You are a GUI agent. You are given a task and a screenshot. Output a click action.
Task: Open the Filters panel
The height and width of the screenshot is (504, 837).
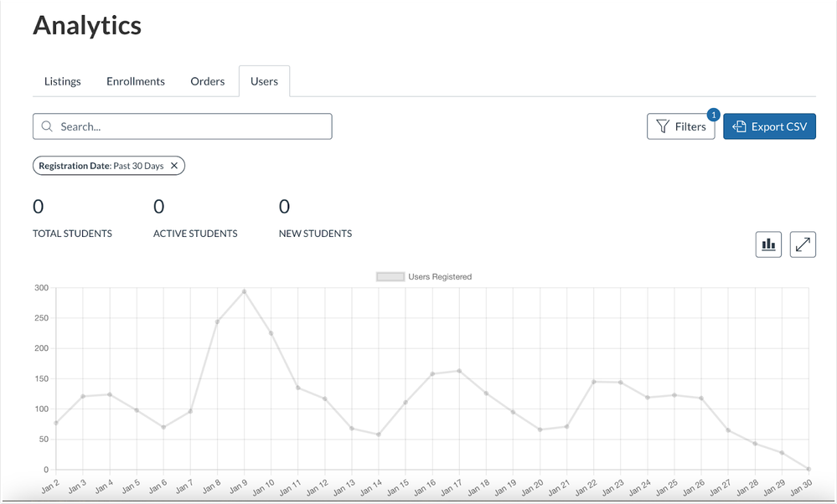click(680, 126)
